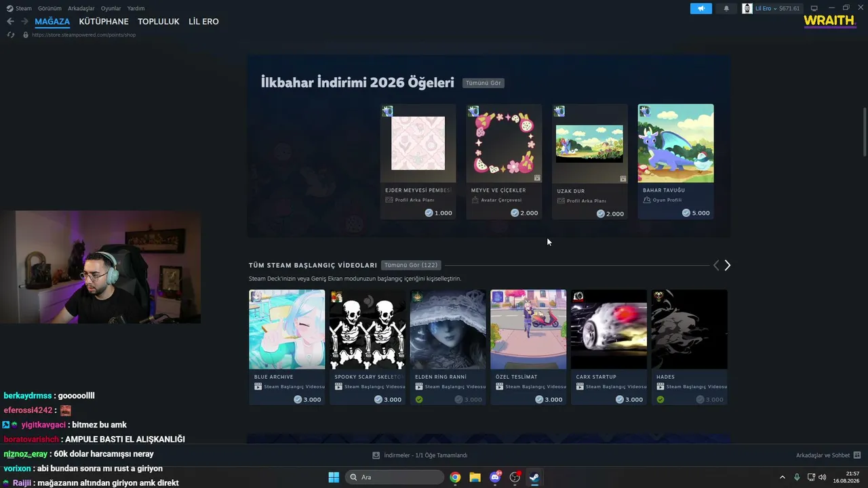Click the 1.000 price of Ejder Meyvesi

(438, 213)
